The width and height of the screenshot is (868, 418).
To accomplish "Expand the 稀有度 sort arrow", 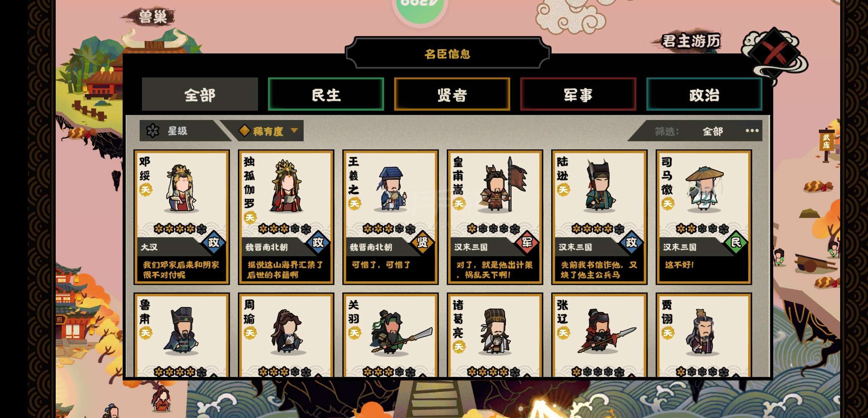I will 294,131.
